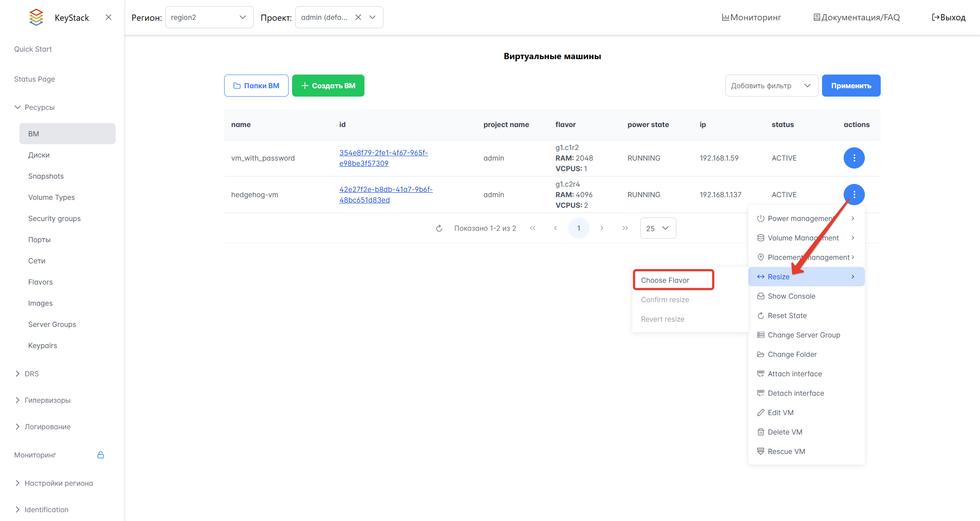Click the refresh icon in pagination
Image resolution: width=980 pixels, height=521 pixels.
439,228
